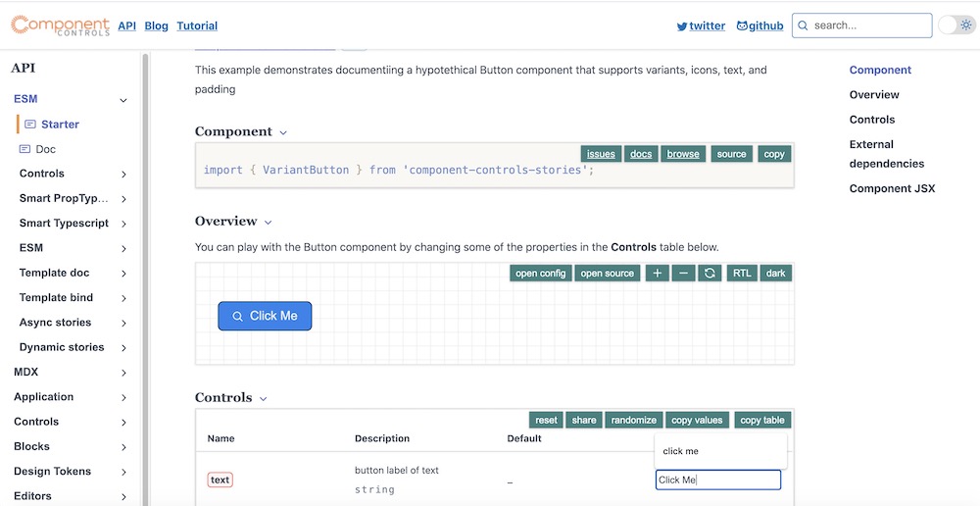This screenshot has height=506, width=980.
Task: Select the Starter document item
Action: click(60, 125)
